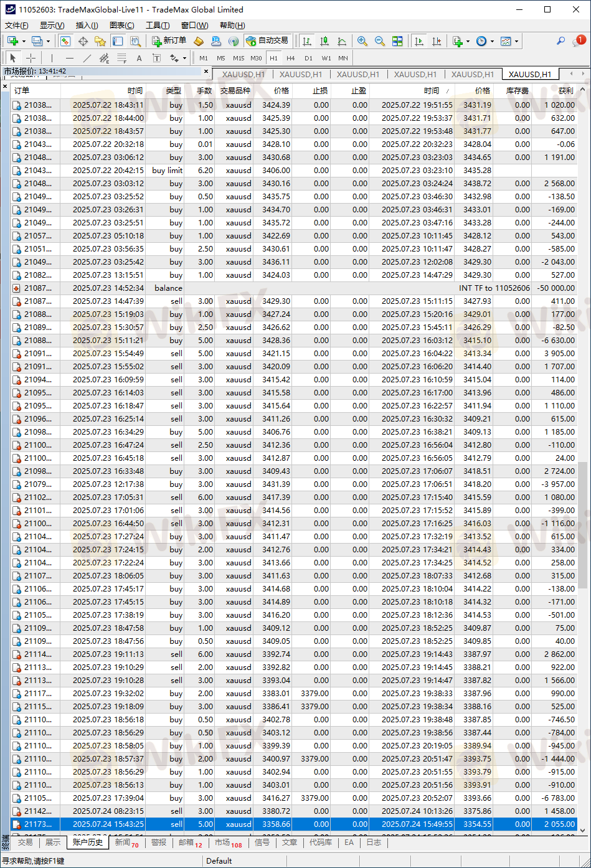Screen dimensions: 591x868
Task: Expand the new chart dropdown arrow
Action: 24,41
